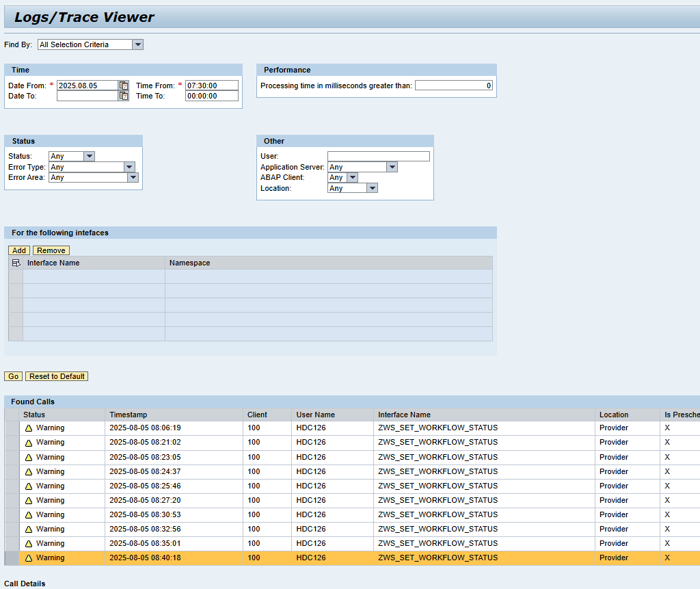The image size is (700, 589).
Task: Focus the processing time milliseconds field
Action: click(454, 86)
